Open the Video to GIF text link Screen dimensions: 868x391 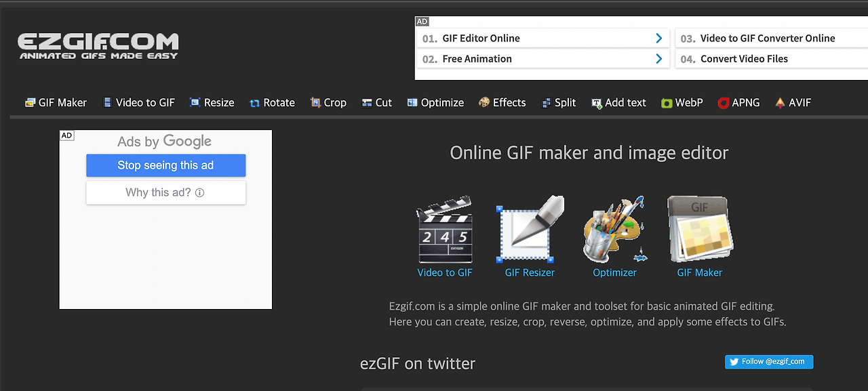(x=445, y=272)
